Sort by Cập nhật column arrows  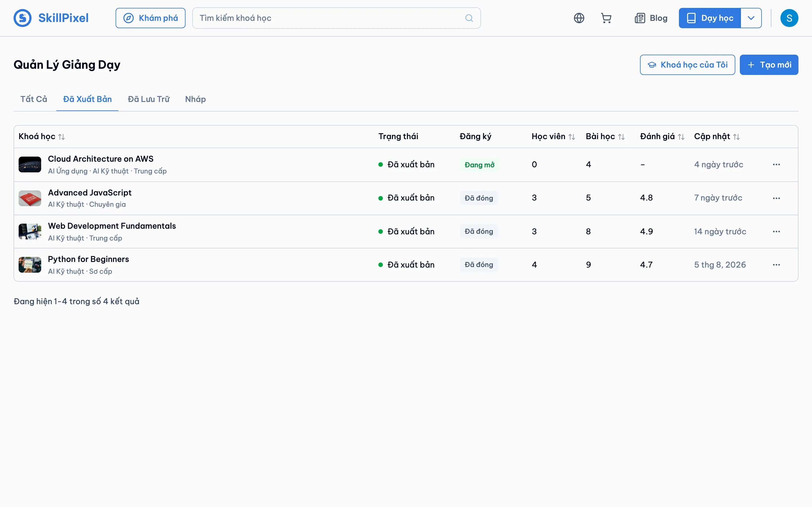[736, 137]
